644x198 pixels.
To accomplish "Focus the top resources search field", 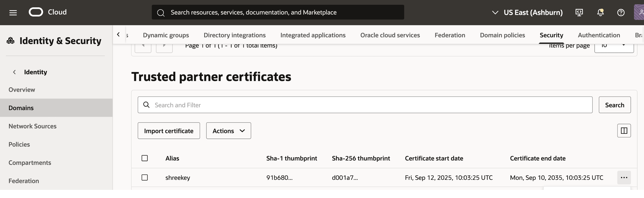I will point(278,12).
